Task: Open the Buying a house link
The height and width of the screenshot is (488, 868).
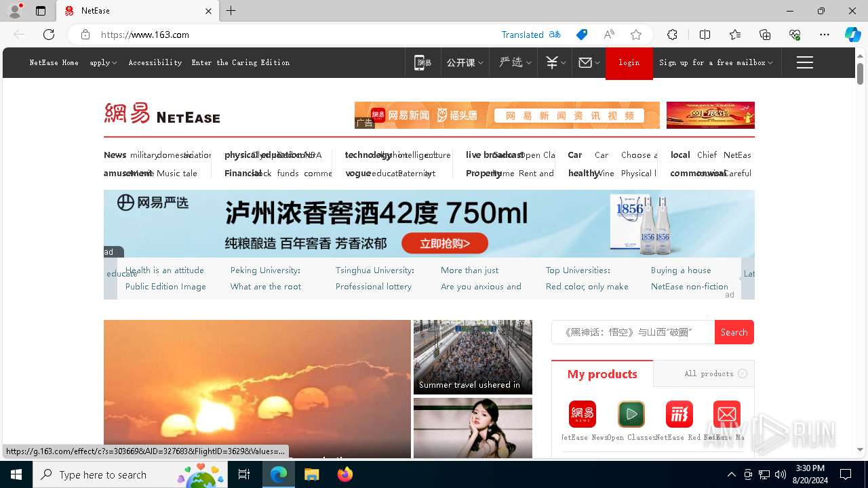Action: pos(681,270)
